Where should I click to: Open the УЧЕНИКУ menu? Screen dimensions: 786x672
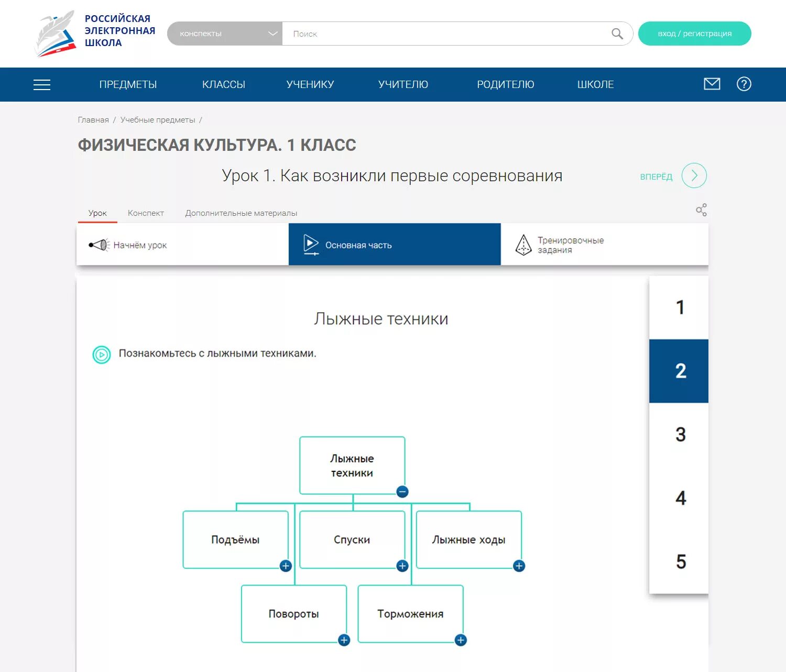[310, 84]
